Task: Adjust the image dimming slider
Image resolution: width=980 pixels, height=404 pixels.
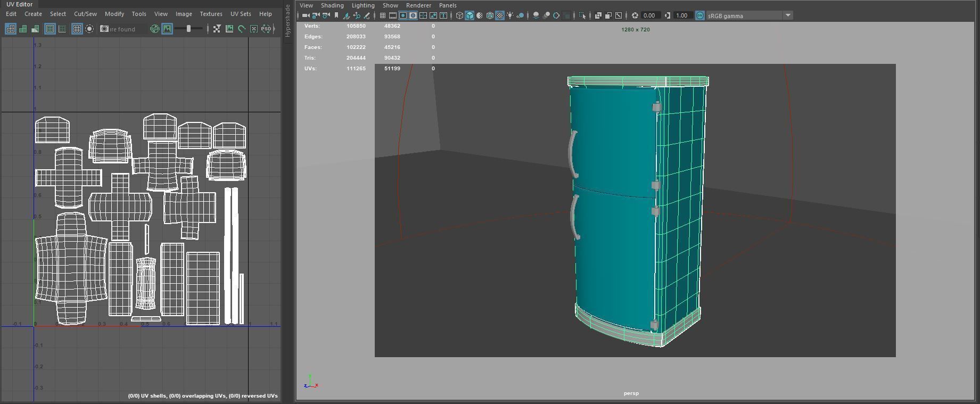Action: pos(188,29)
